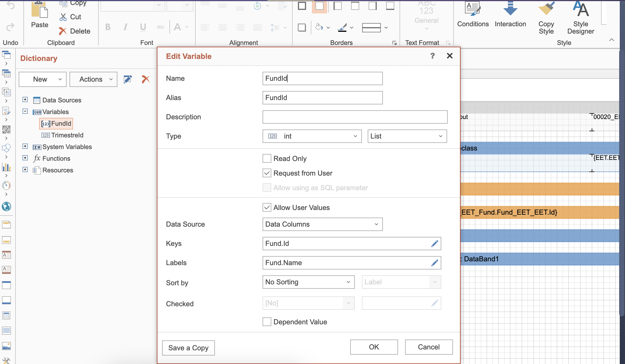Expand the Resources tree node
Viewport: 625px width, 364px height.
click(x=25, y=169)
